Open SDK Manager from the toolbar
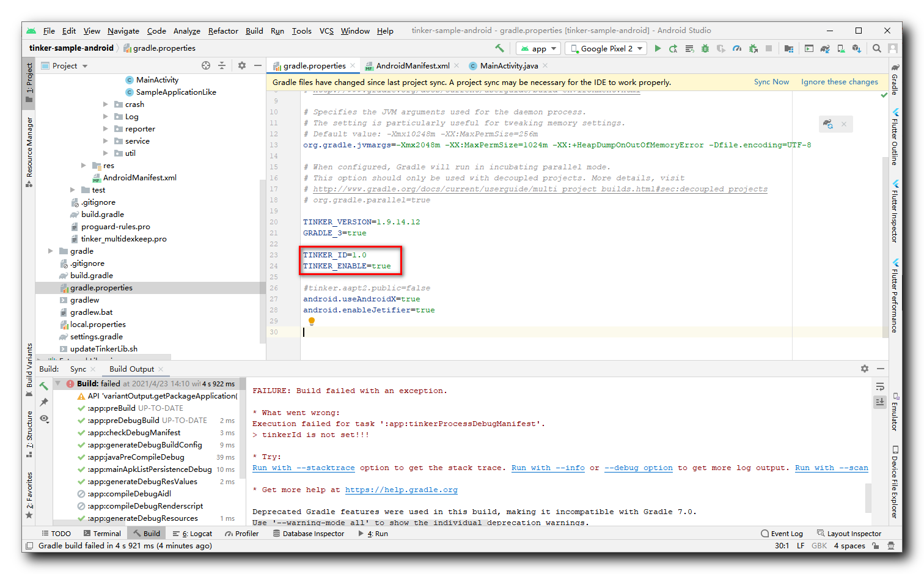 [x=856, y=48]
